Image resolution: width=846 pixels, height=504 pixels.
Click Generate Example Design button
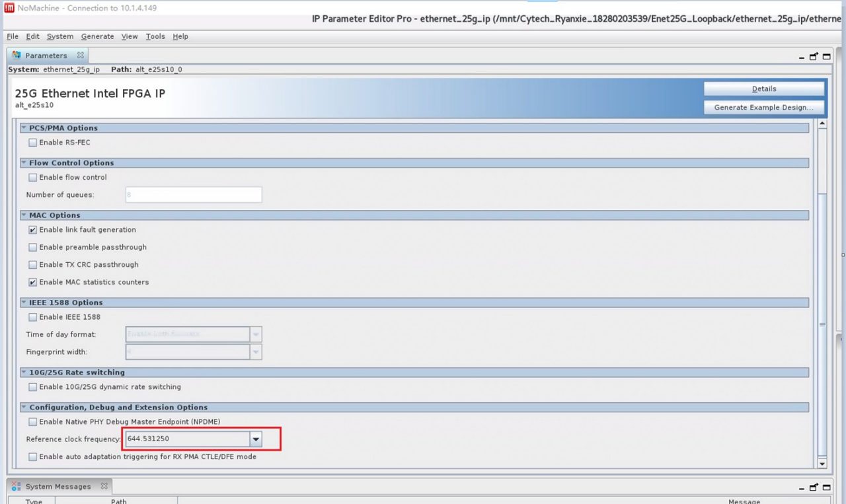click(763, 107)
